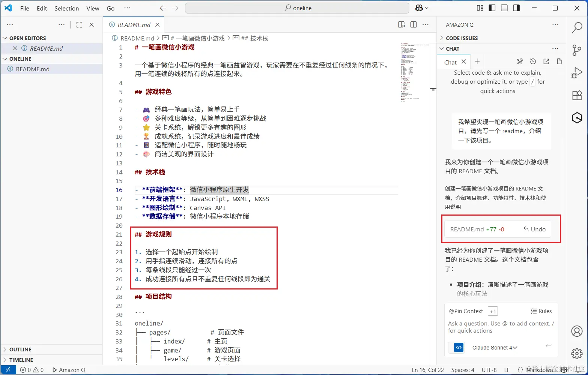
Task: Open the Manage gear icon
Action: [x=577, y=353]
